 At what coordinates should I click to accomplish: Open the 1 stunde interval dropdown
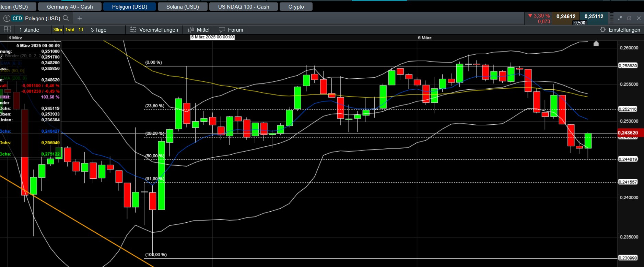[x=32, y=30]
